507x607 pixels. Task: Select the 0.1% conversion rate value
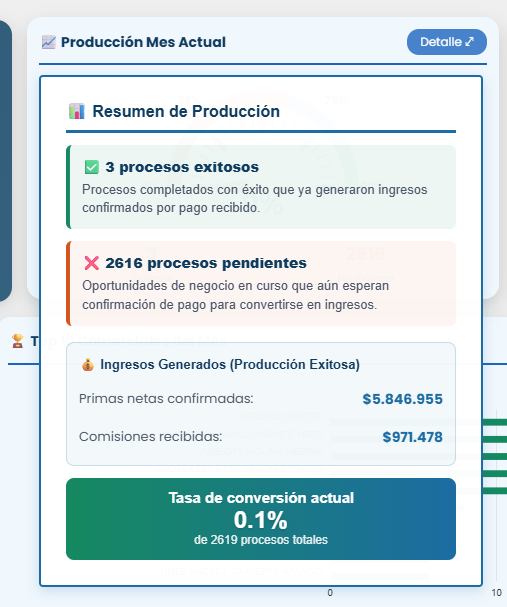(260, 520)
